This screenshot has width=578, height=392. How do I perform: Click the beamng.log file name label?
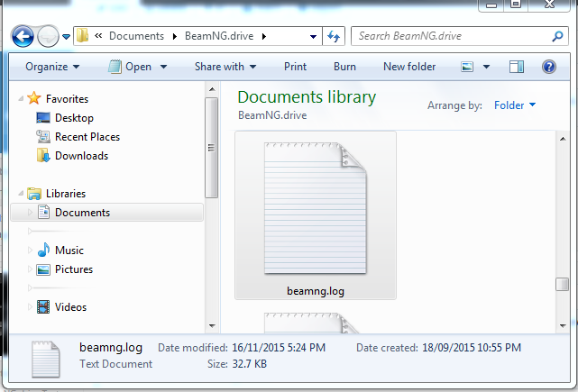316,291
